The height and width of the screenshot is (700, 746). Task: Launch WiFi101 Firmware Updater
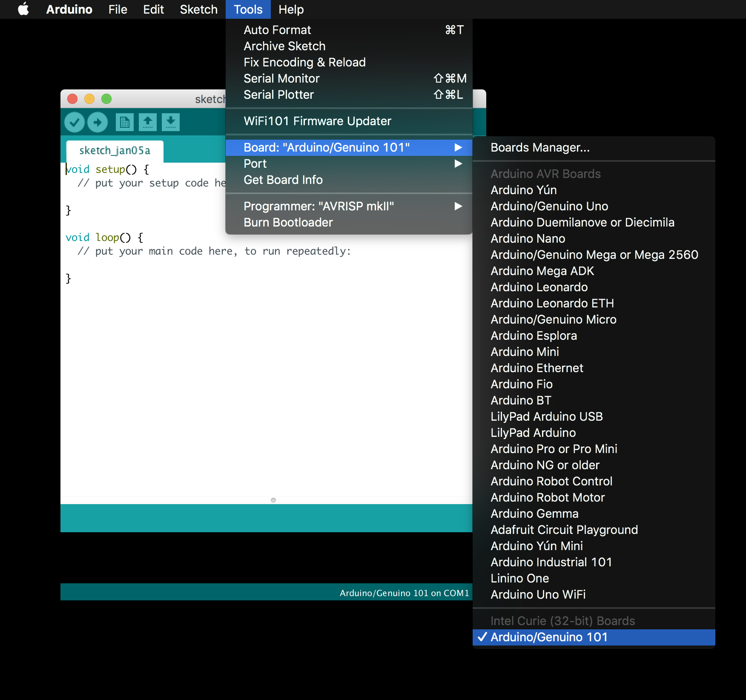pyautogui.click(x=349, y=121)
